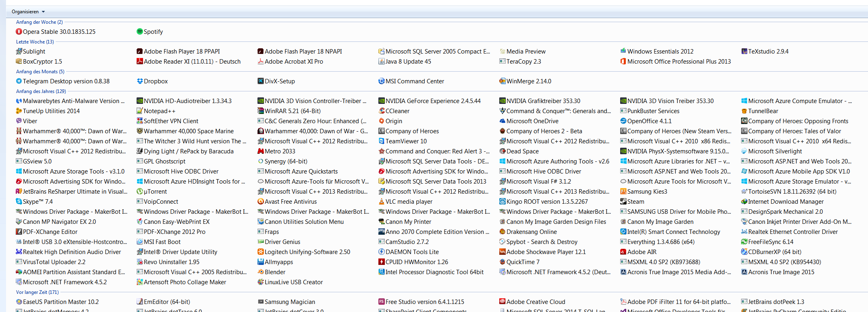Select 'SoftEther VPN Client' entry
The height and width of the screenshot is (312, 868).
(x=168, y=121)
